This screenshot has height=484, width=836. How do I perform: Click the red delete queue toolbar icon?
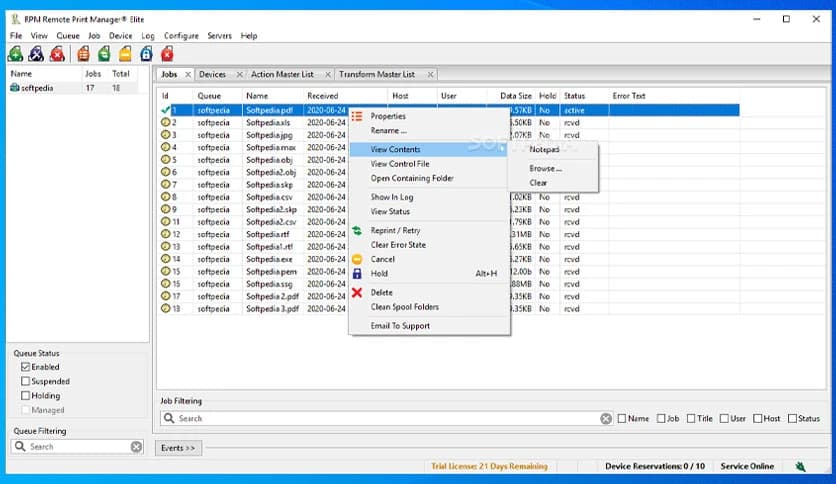pyautogui.click(x=57, y=54)
